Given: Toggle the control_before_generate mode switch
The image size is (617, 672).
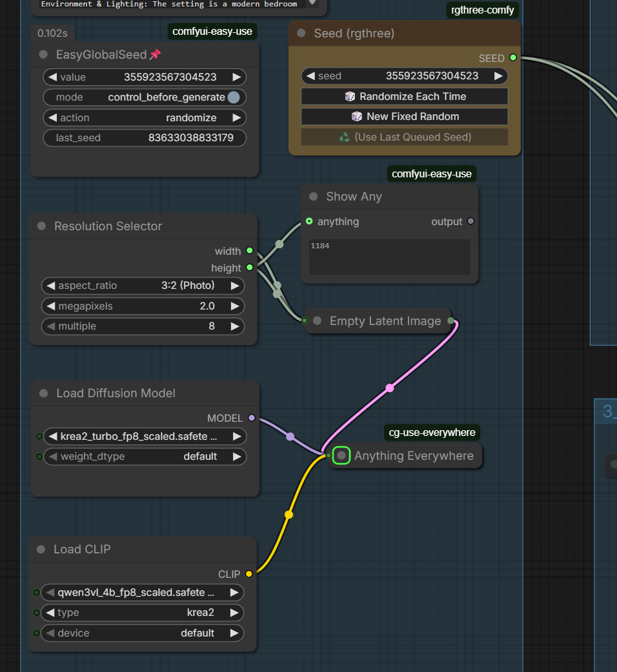Looking at the screenshot, I should 234,97.
